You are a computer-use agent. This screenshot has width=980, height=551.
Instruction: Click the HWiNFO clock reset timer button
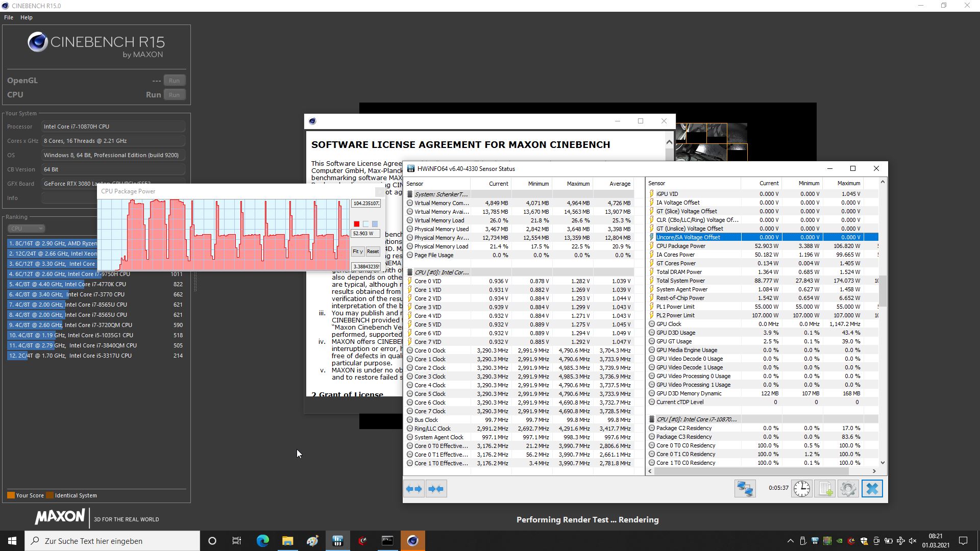(801, 489)
